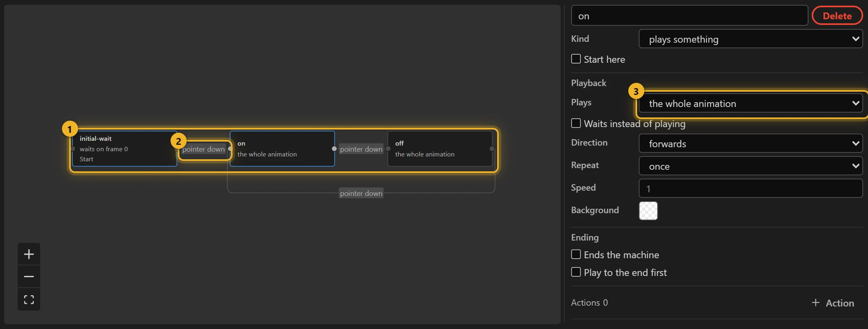868x329 pixels.
Task: Select the 'pointer down' loop-back transition below the nodes
Action: pyautogui.click(x=361, y=193)
